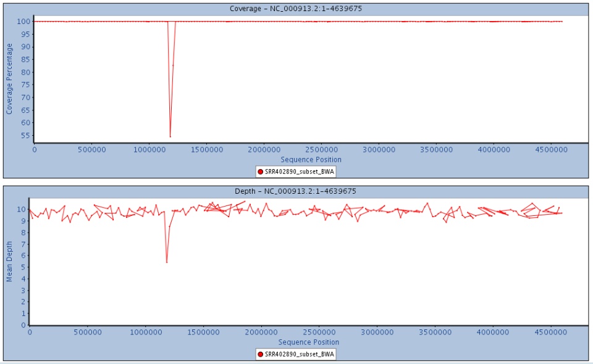Viewport: 593px width, 364px height.
Task: Click Sequence Position label under Depth chart
Action: click(309, 342)
